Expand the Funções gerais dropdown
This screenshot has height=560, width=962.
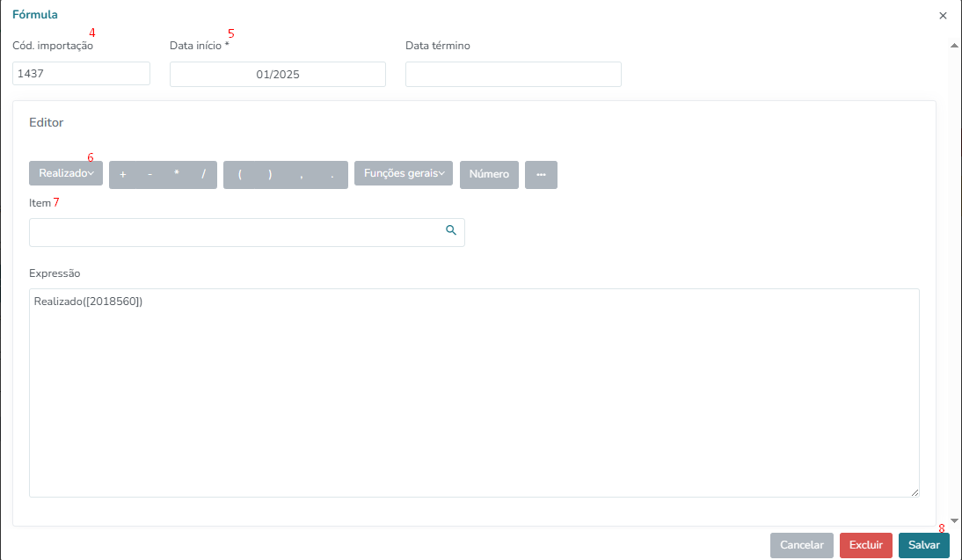[404, 173]
